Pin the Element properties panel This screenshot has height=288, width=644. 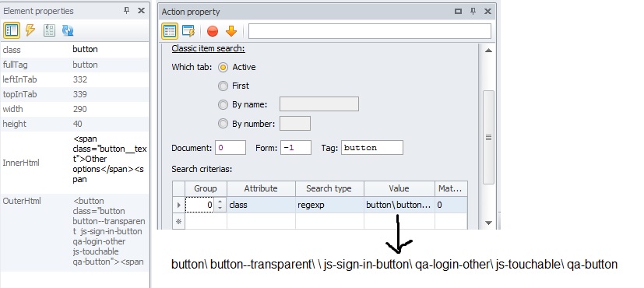126,11
